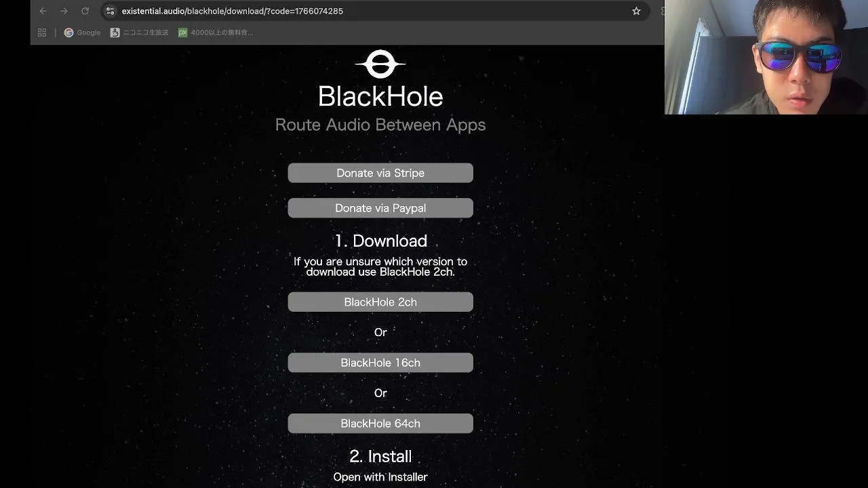Go back using browser back arrow
This screenshot has width=868, height=488.
click(43, 11)
